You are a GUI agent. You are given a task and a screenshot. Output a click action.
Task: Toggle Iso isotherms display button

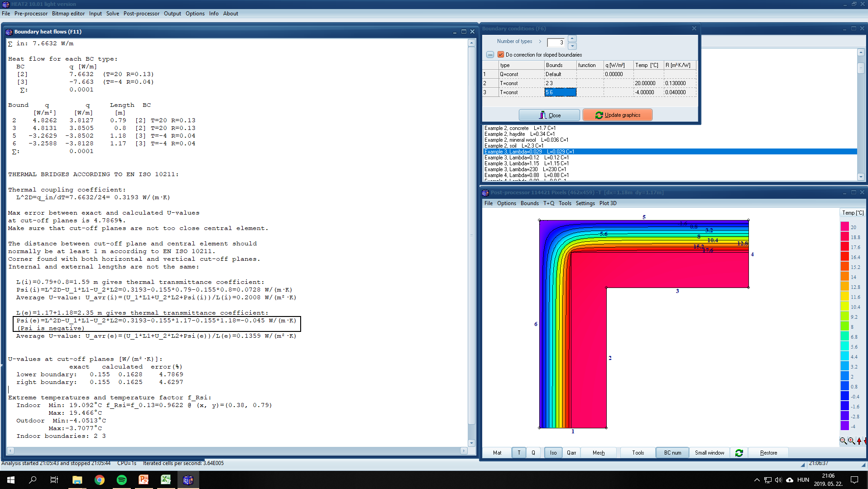(x=553, y=453)
